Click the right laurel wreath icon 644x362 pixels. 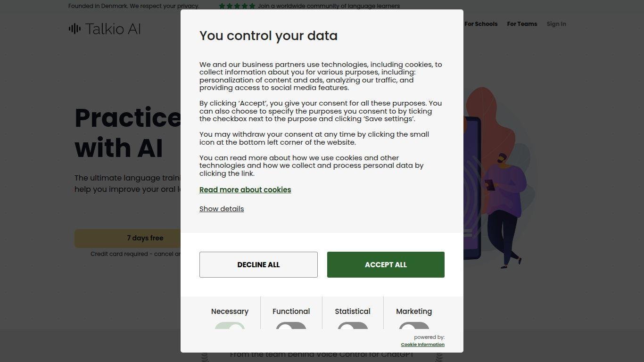[439, 357]
